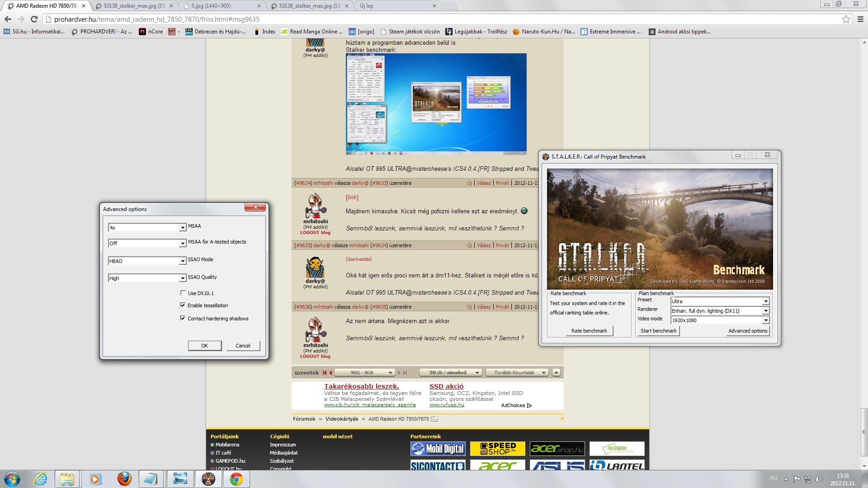Click the Start benchmark button
Image resolution: width=868 pixels, height=488 pixels.
click(659, 331)
